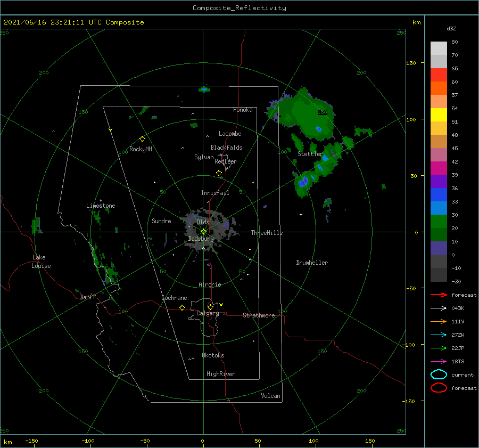Click the Lacombe town label

coord(230,134)
